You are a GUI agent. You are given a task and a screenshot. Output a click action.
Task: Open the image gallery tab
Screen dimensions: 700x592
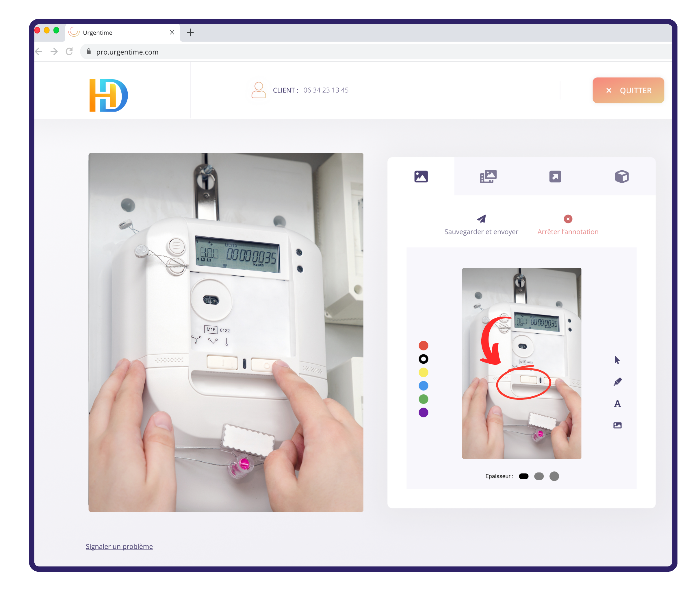[x=488, y=177]
